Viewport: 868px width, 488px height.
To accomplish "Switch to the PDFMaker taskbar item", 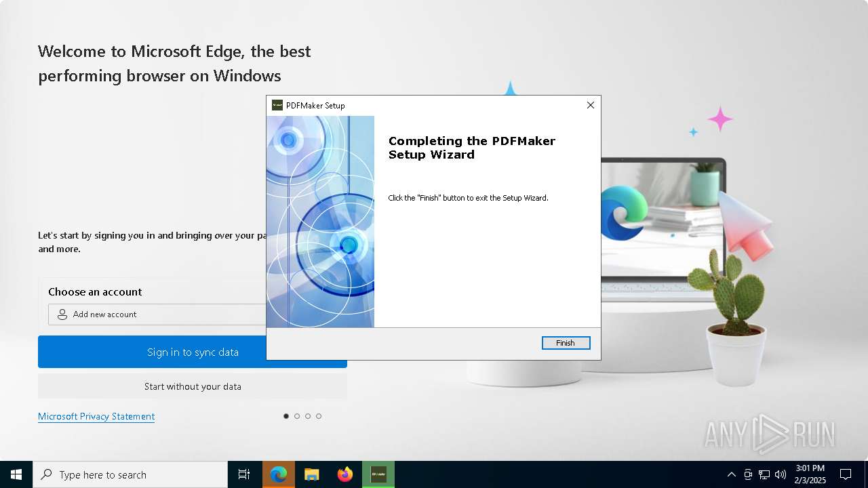I will (378, 474).
